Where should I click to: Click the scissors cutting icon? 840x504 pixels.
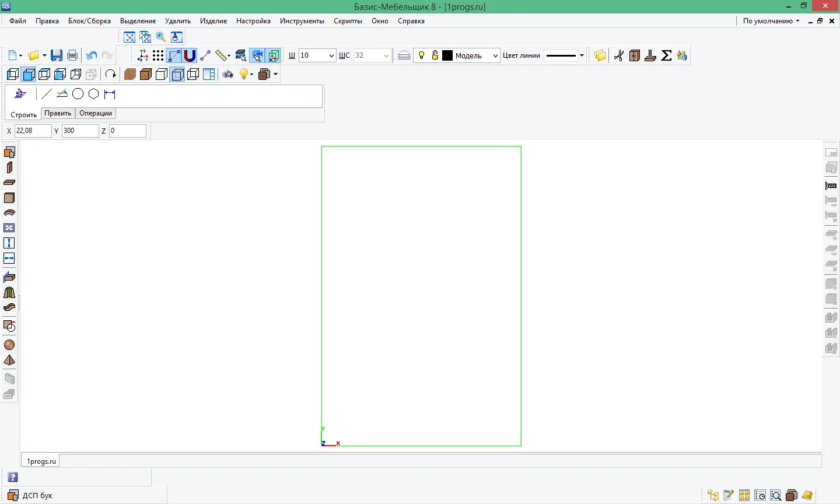(619, 55)
